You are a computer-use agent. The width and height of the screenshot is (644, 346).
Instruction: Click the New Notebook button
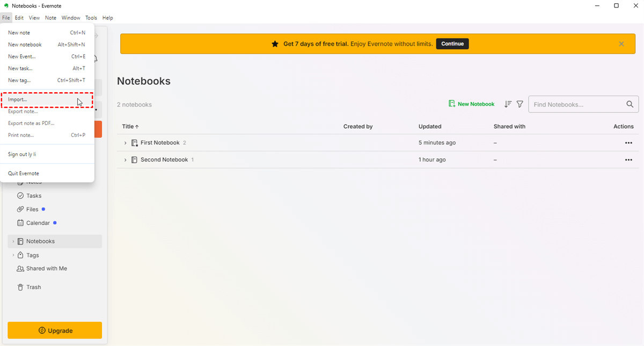(x=471, y=104)
